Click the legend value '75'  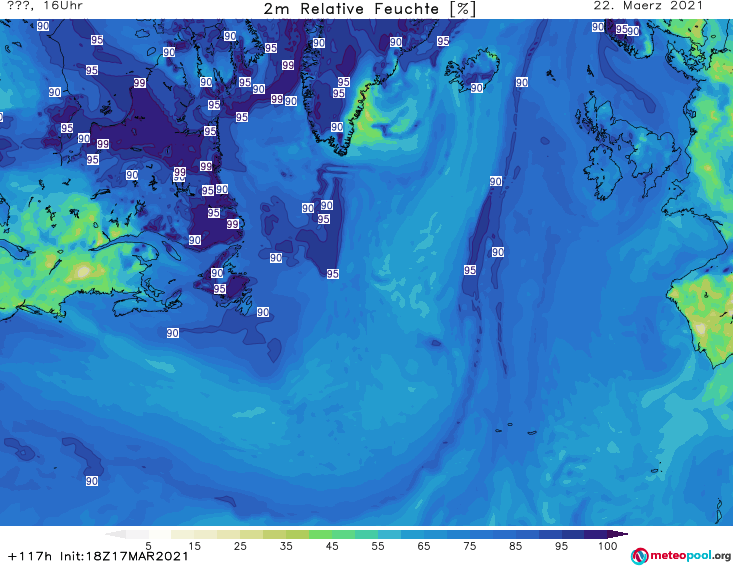469,546
